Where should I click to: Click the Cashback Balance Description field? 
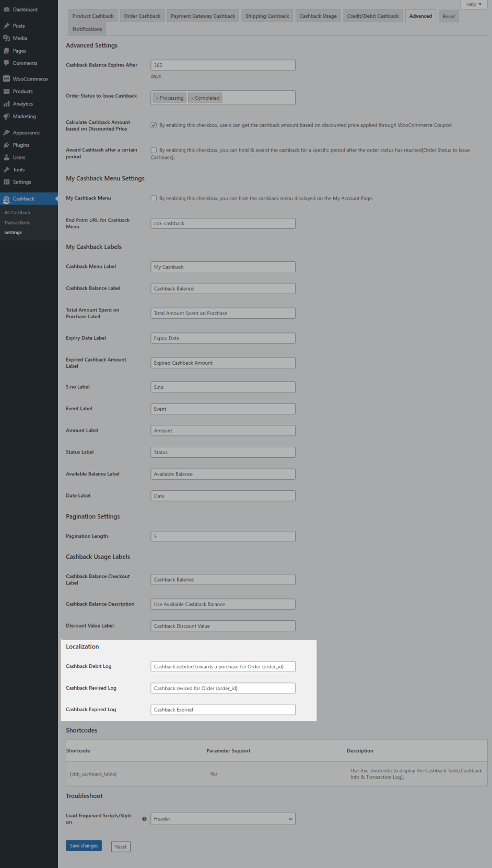[x=223, y=604]
